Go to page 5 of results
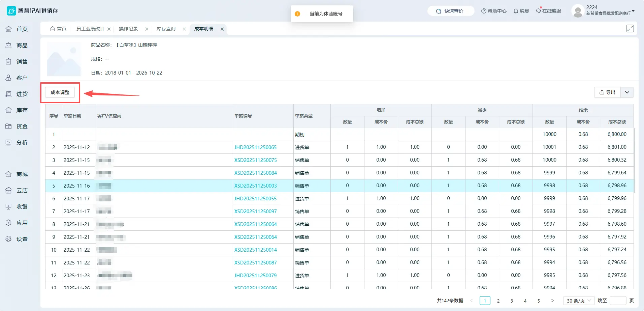The height and width of the screenshot is (311, 644). pos(539,301)
